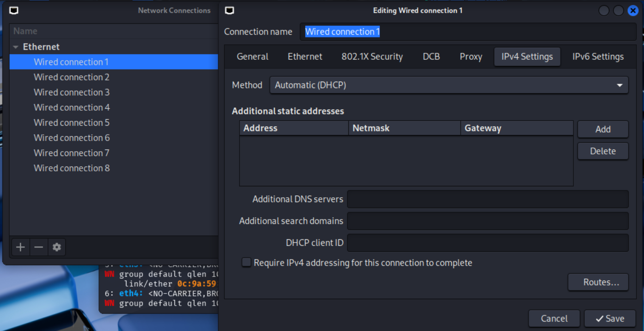The width and height of the screenshot is (644, 331).
Task: Click the Name column header
Action: click(x=114, y=31)
